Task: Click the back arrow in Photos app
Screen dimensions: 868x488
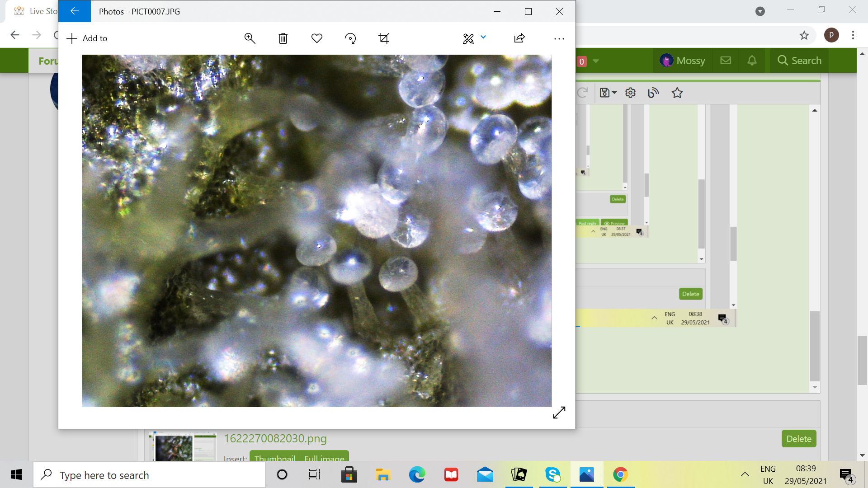Action: [x=75, y=11]
